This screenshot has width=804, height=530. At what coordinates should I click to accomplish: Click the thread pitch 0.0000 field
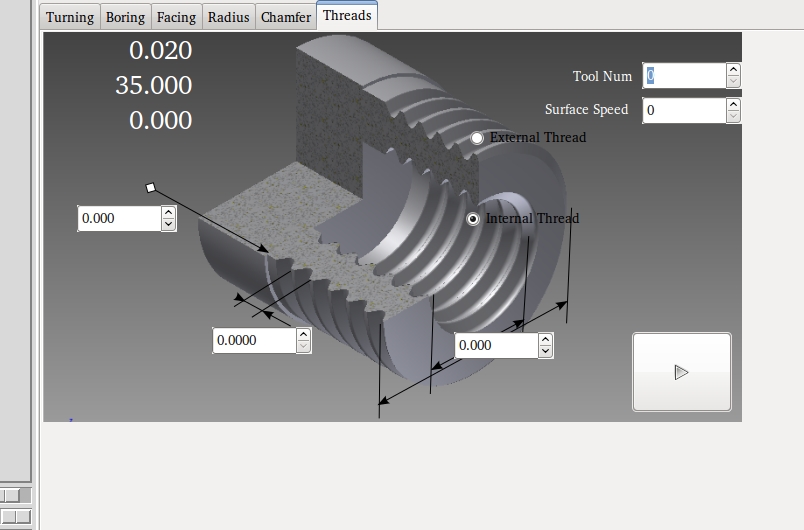254,340
